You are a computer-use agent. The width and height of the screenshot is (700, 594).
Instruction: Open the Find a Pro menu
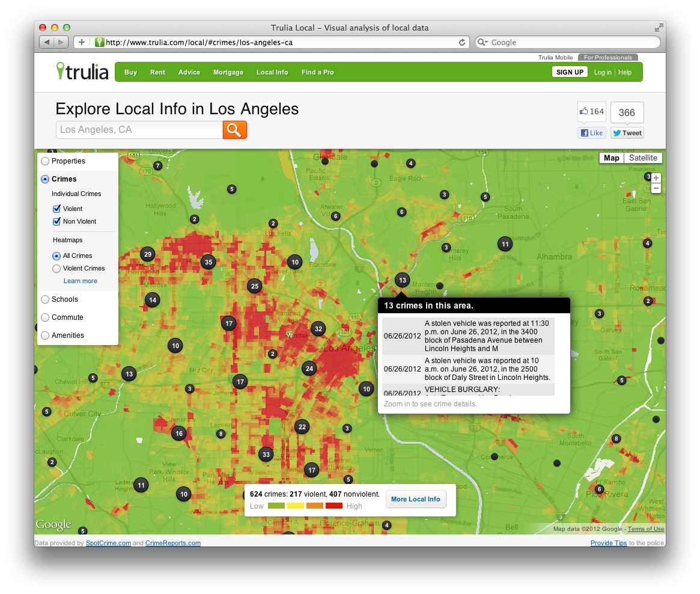click(317, 72)
